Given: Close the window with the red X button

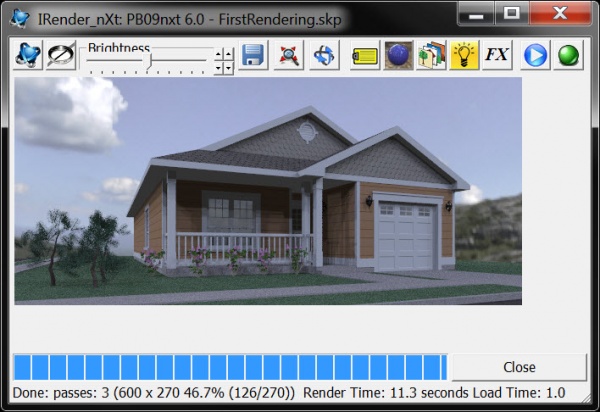Looking at the screenshot, I should click(560, 14).
